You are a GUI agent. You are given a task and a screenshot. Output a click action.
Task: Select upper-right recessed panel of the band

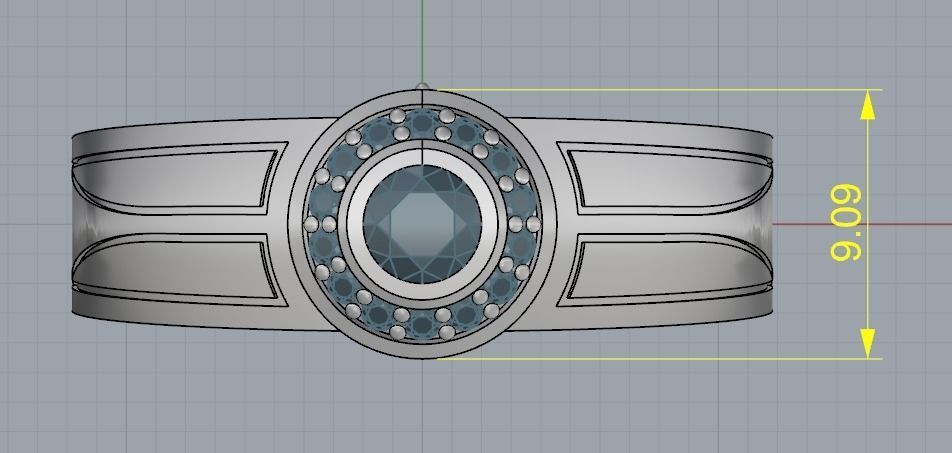click(x=668, y=179)
